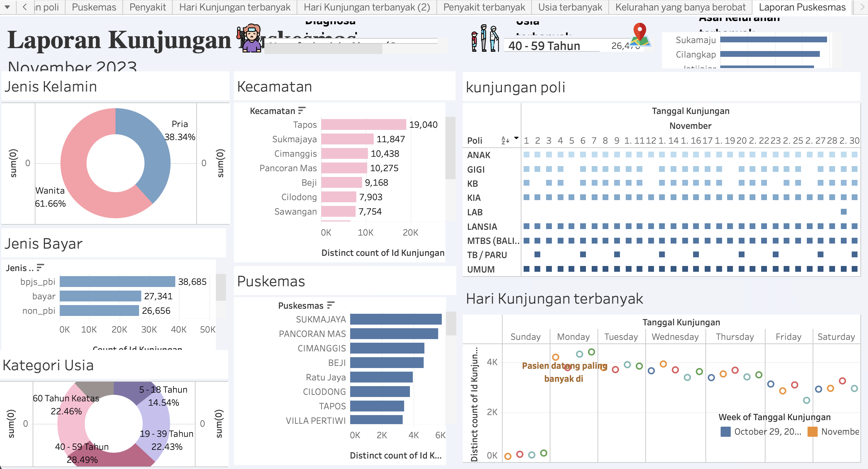Image resolution: width=868 pixels, height=469 pixels.
Task: Click the Puskesmas header sort icon
Action: (x=330, y=305)
